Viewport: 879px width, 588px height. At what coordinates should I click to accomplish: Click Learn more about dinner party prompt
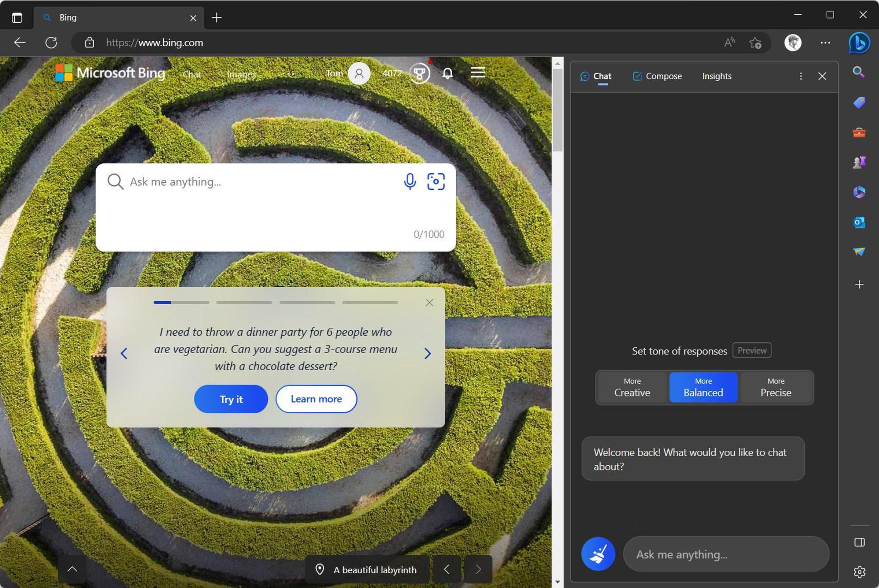(x=316, y=399)
